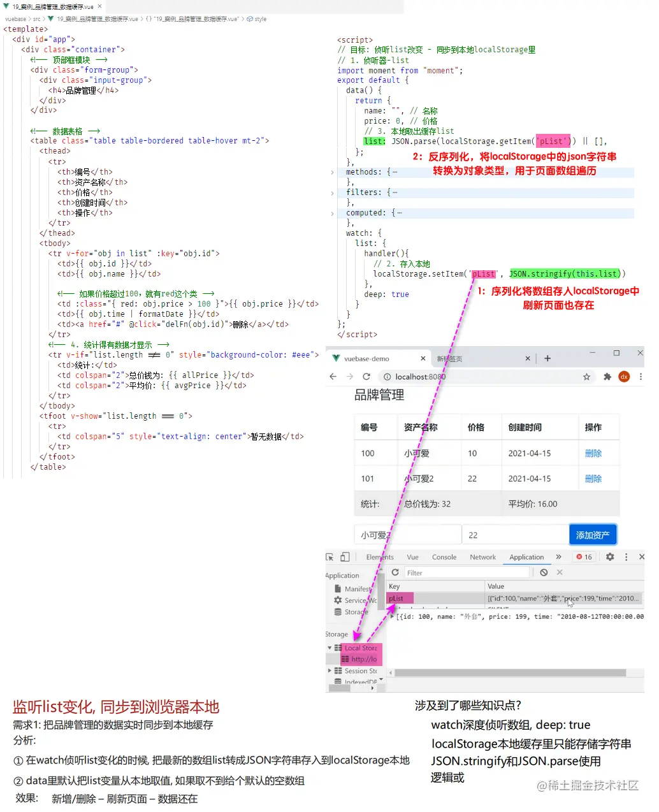Click the 添加资产 button
659x812 pixels.
[593, 535]
